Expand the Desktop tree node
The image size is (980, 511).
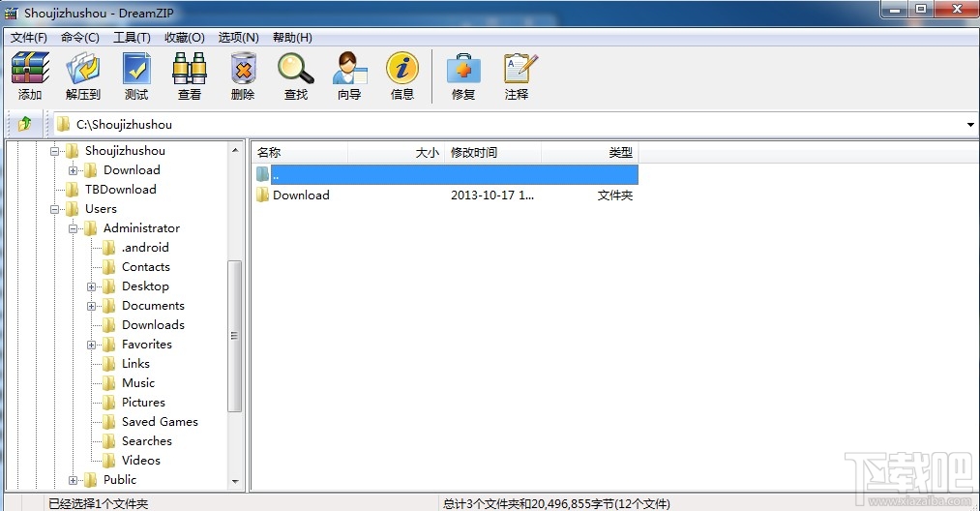point(91,287)
